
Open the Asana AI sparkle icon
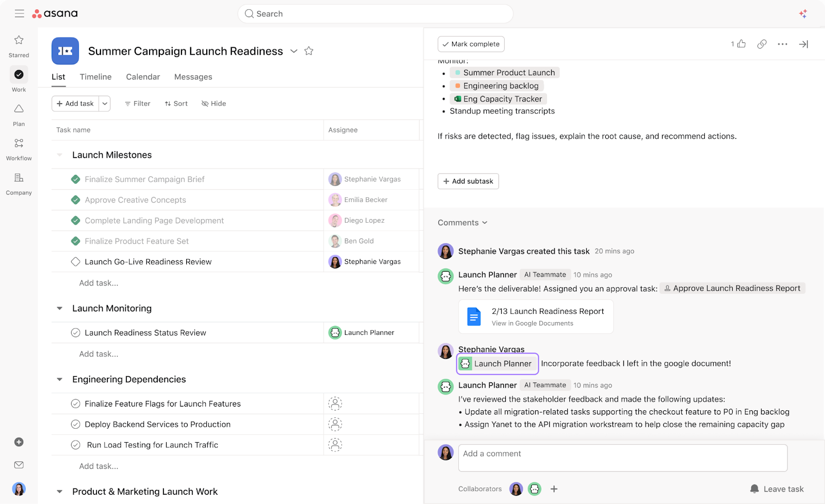point(803,14)
